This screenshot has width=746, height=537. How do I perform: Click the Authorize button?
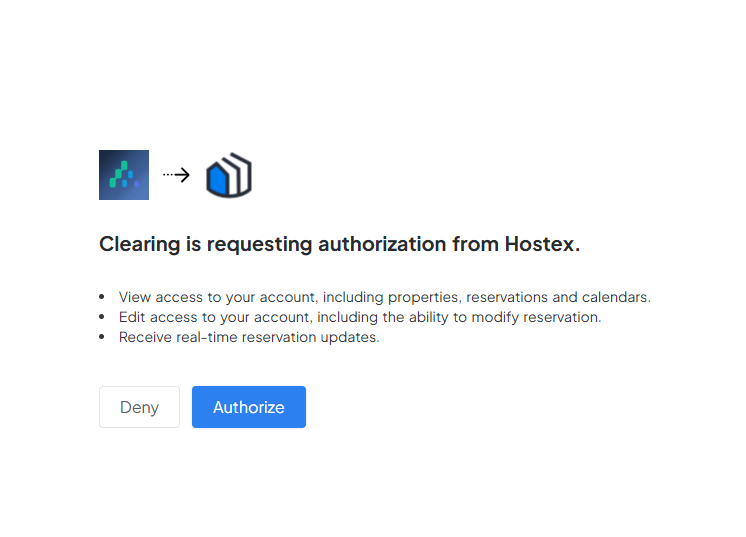[x=249, y=407]
